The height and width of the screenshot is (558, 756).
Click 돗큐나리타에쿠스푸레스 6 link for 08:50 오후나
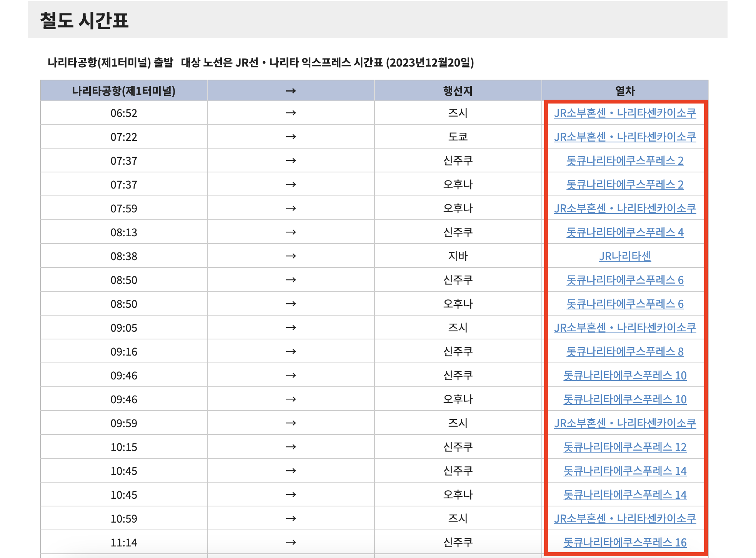click(625, 304)
